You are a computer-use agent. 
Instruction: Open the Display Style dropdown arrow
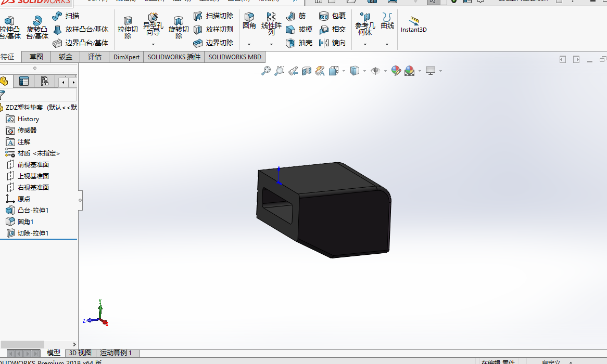(364, 71)
